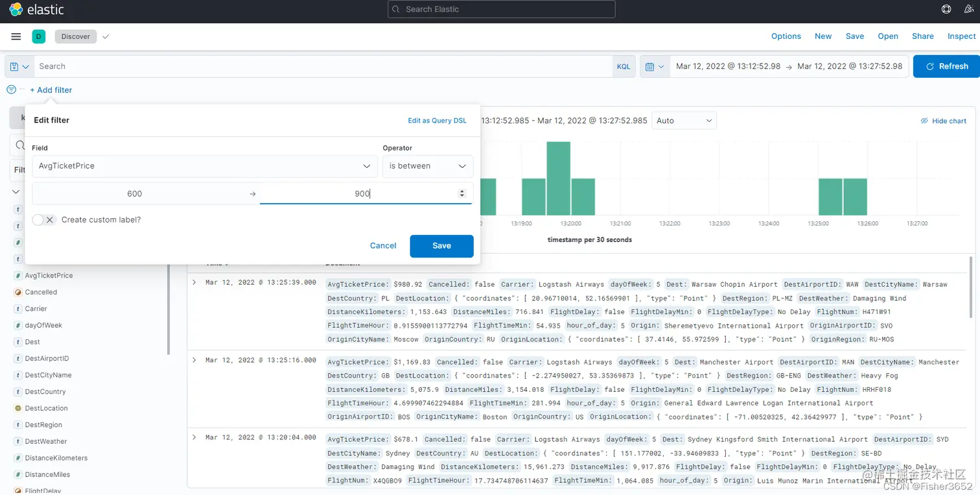This screenshot has height=495, width=980.
Task: Click the string icon beside DestRegion field
Action: coord(18,425)
